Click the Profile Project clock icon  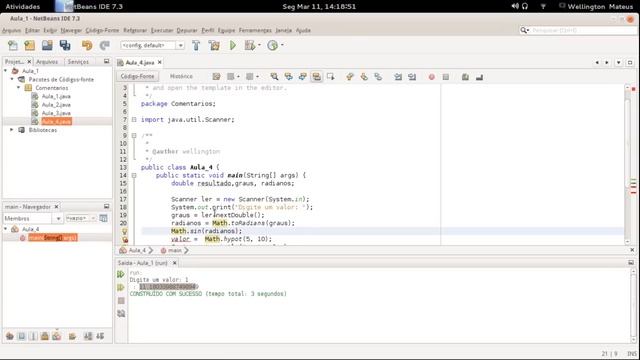272,45
